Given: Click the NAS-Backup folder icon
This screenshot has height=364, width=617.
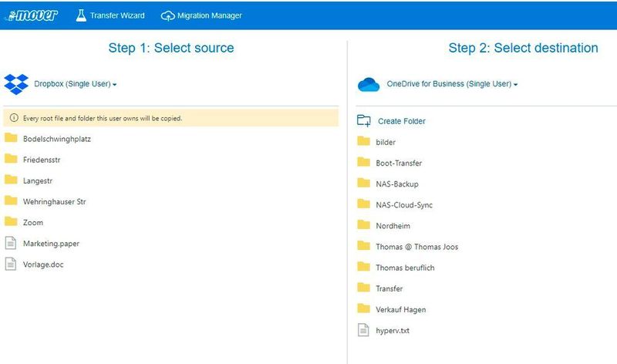Looking at the screenshot, I should click(x=363, y=183).
